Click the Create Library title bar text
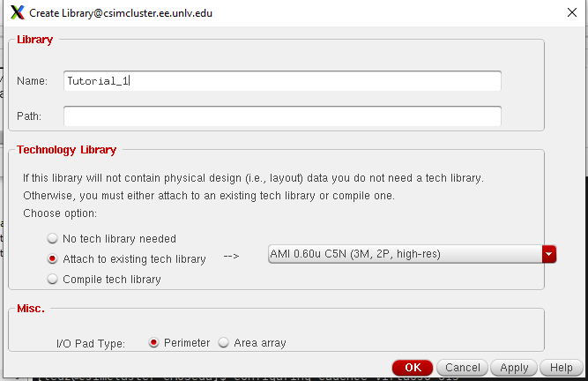Image resolution: width=588 pixels, height=381 pixels. click(x=121, y=13)
